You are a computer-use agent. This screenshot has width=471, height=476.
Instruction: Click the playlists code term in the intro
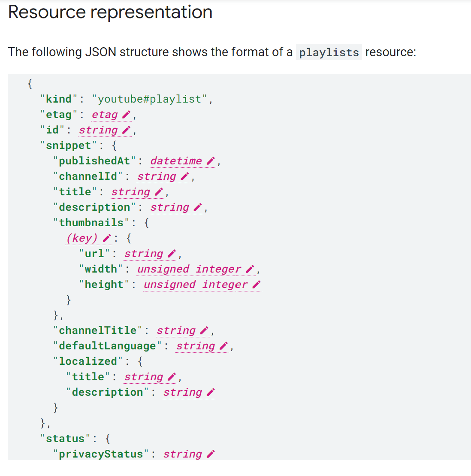[329, 52]
